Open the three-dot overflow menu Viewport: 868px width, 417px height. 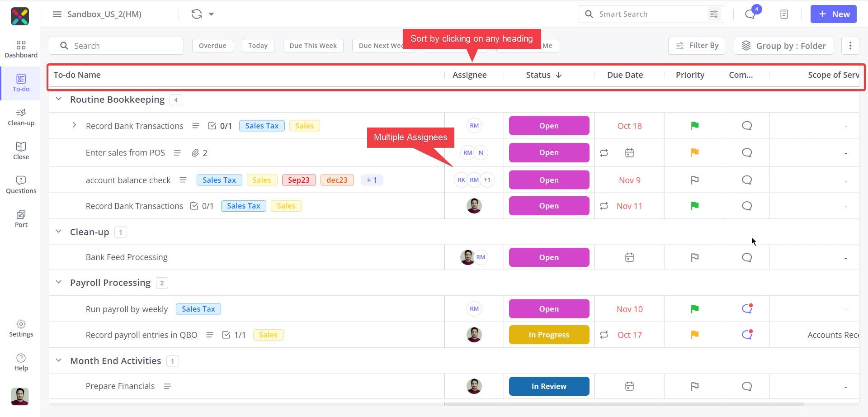click(x=850, y=46)
